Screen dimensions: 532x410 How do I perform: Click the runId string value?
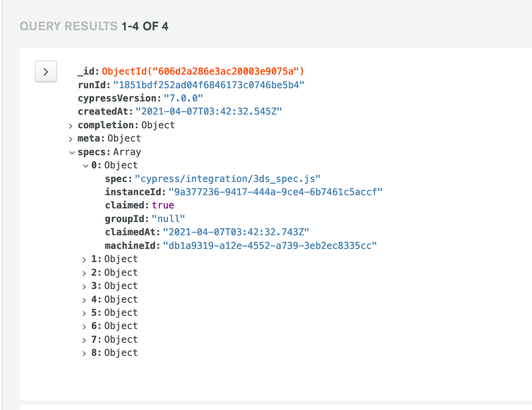[x=208, y=85]
